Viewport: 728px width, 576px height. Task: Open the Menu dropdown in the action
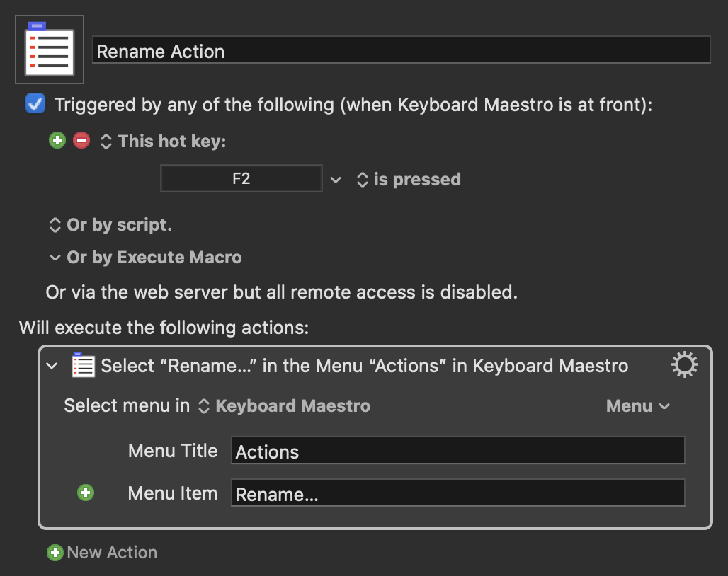[x=637, y=405]
